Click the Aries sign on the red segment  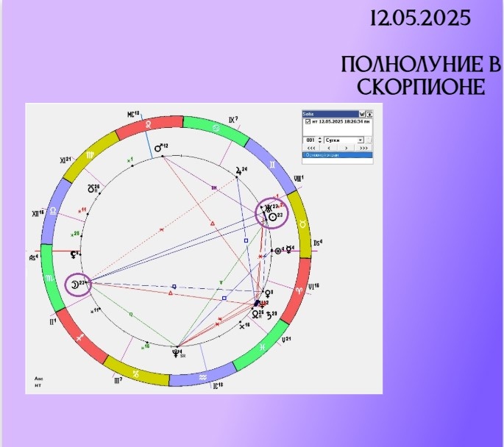pyautogui.click(x=299, y=290)
